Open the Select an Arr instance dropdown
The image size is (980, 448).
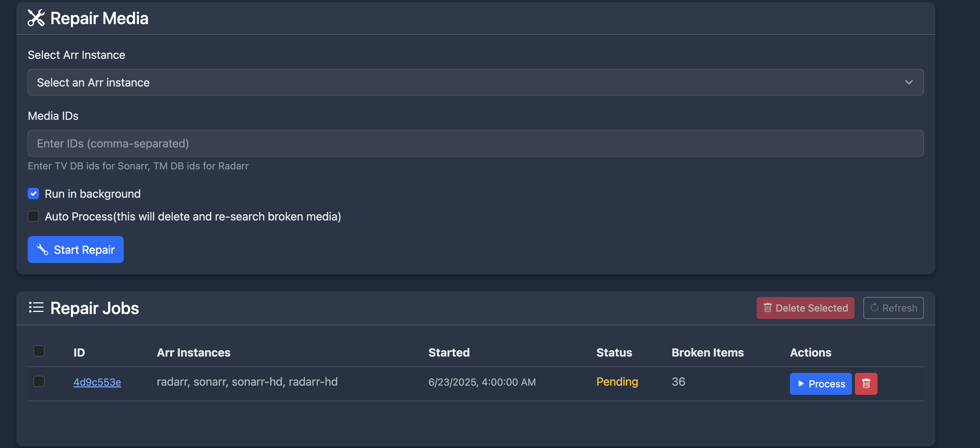click(x=475, y=82)
